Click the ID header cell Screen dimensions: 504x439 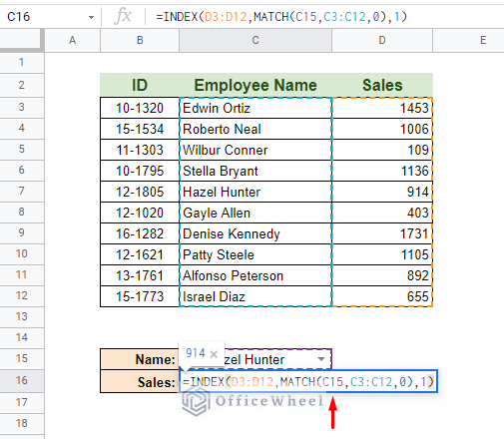140,85
